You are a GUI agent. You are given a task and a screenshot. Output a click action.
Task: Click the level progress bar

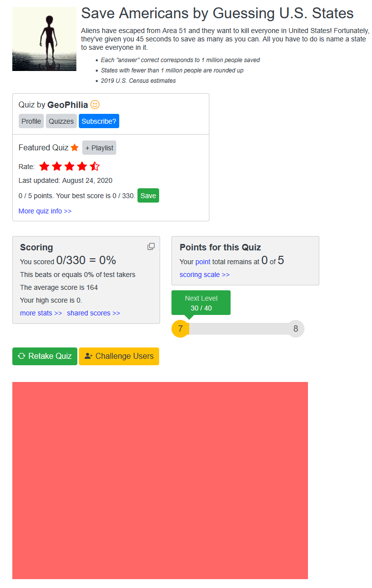click(x=238, y=329)
